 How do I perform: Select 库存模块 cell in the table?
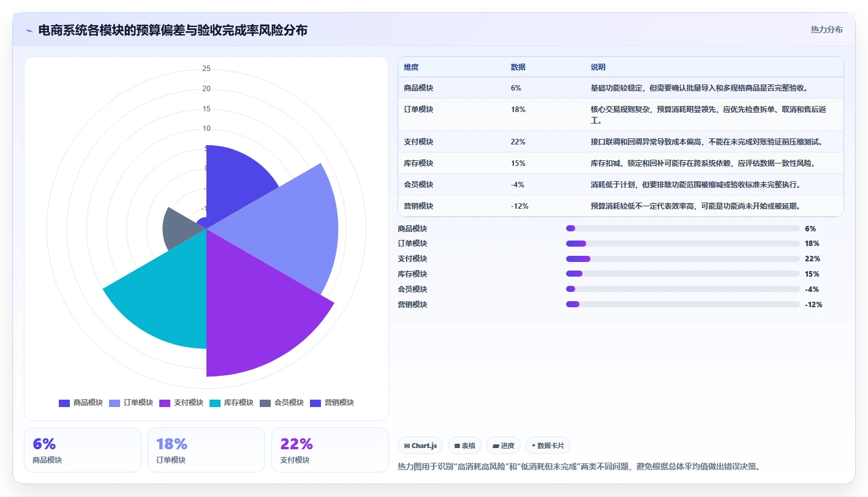[x=419, y=163]
